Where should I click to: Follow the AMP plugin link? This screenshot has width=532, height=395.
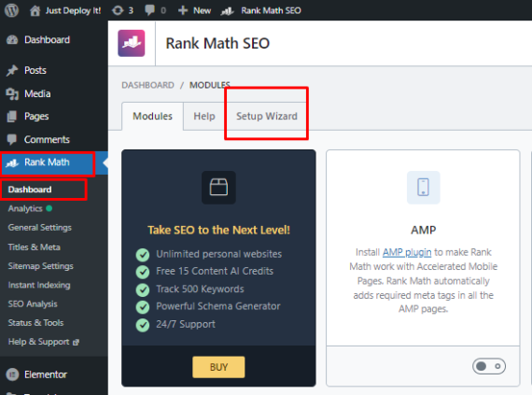pos(407,252)
